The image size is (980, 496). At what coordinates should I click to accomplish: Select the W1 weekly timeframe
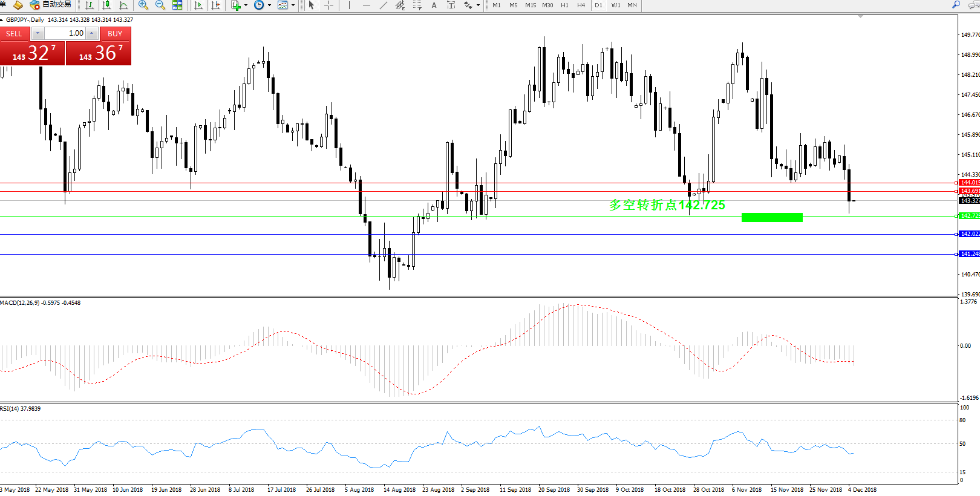coord(615,5)
